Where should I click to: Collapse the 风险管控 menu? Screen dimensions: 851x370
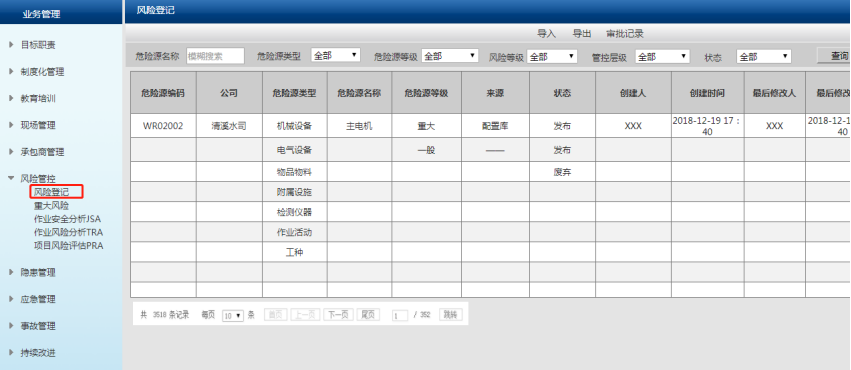click(37, 178)
